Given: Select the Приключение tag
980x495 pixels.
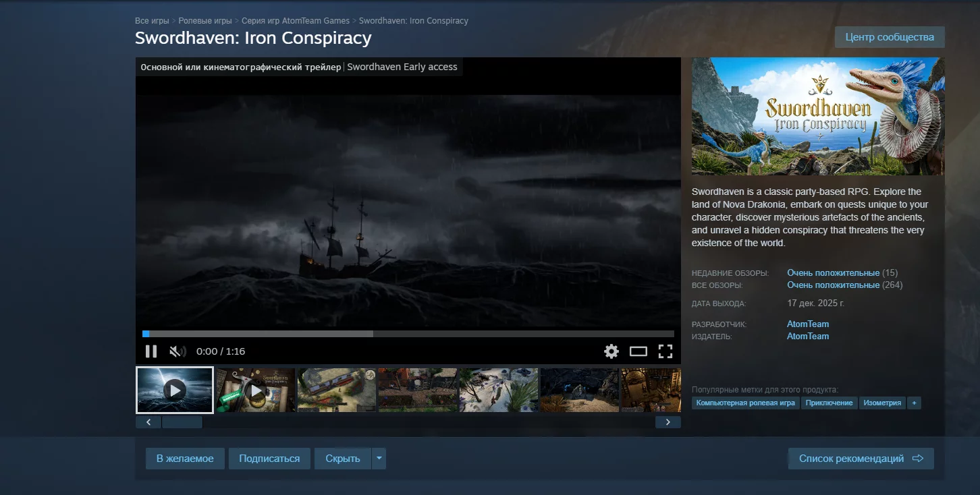Looking at the screenshot, I should 829,403.
